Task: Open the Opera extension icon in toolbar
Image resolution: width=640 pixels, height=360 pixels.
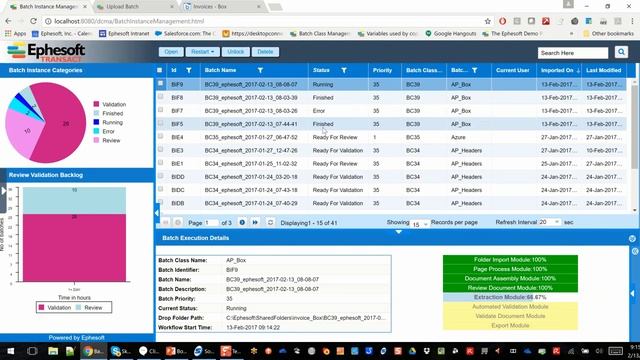Action: click(502, 21)
